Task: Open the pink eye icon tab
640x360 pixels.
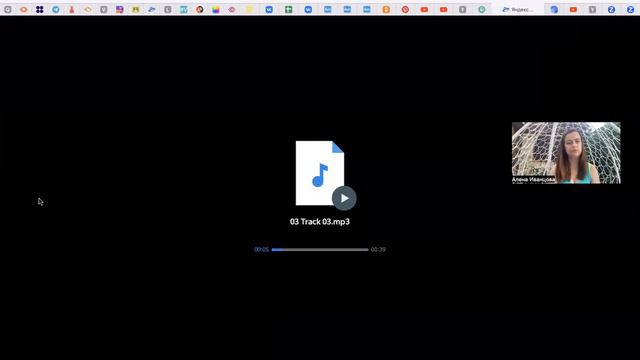Action: [x=232, y=9]
